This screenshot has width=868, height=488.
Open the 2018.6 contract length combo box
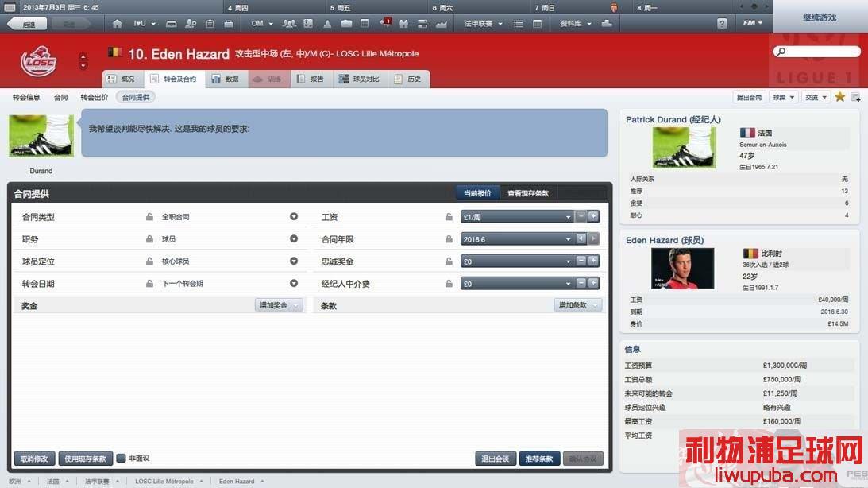(517, 238)
